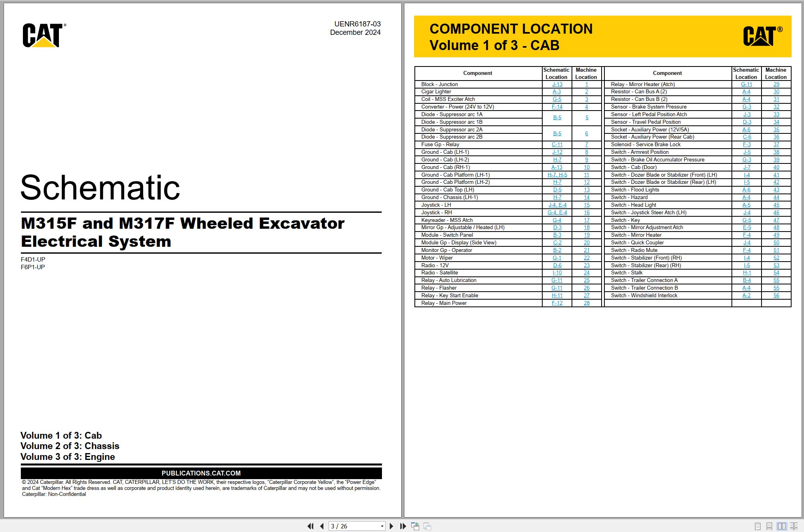The image size is (804, 532).
Task: Click the previous view navigation icon
Action: [415, 526]
